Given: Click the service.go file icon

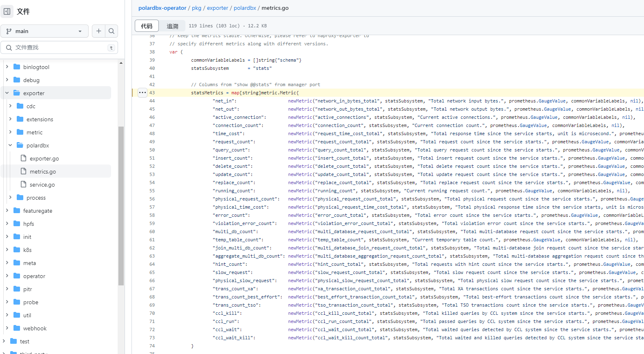Looking at the screenshot, I should 23,184.
